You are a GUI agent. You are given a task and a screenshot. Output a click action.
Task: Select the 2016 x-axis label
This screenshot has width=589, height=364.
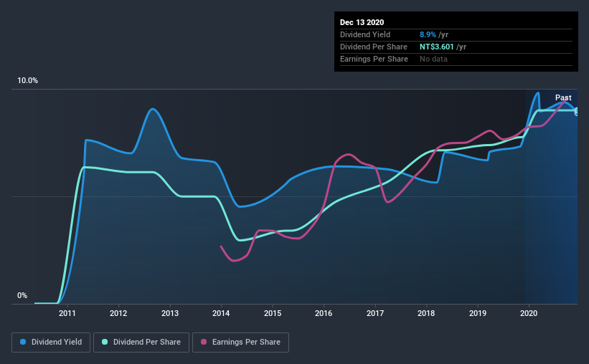tap(324, 313)
